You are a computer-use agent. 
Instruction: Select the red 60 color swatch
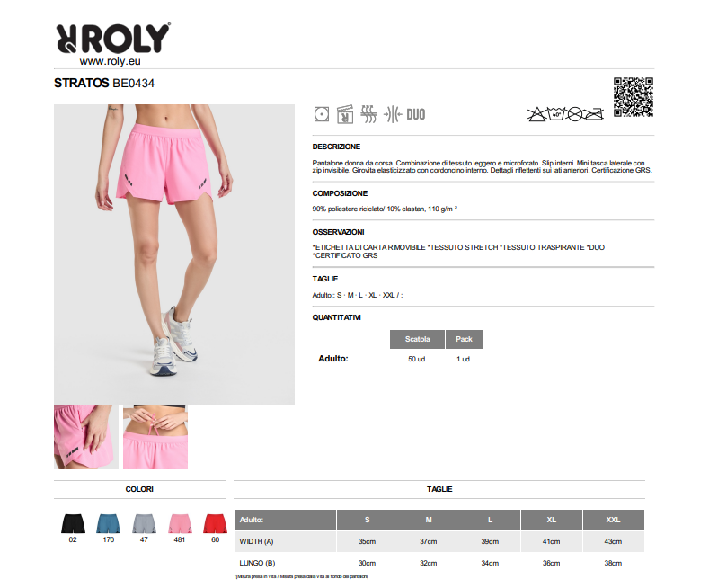pyautogui.click(x=216, y=523)
